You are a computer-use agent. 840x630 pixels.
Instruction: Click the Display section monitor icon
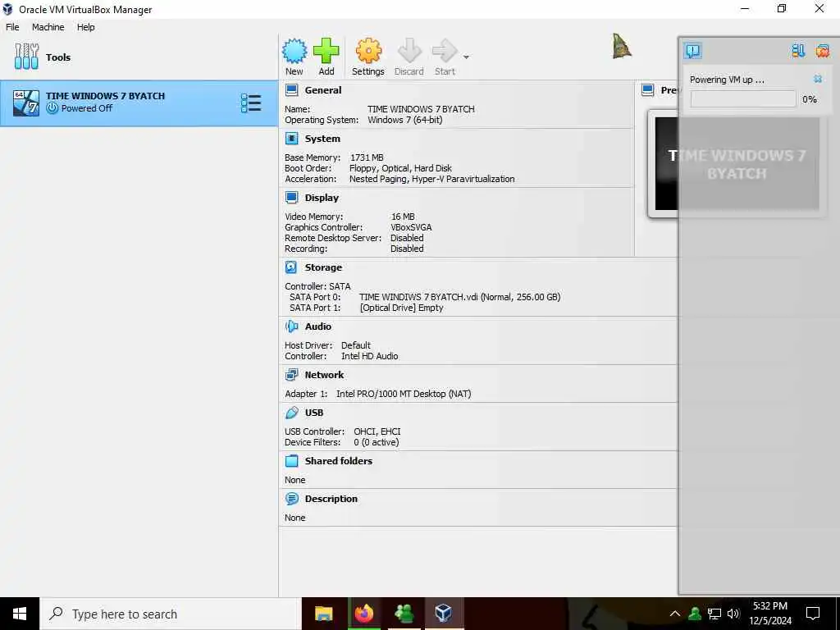point(291,198)
